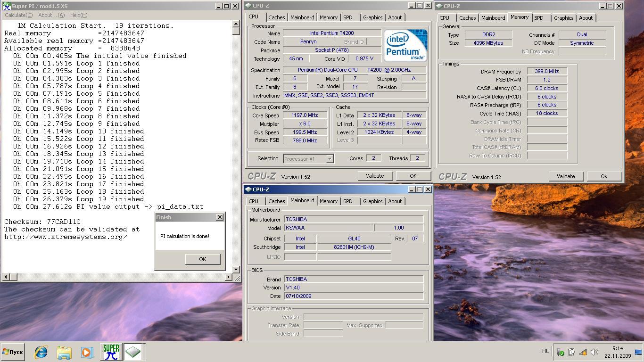Click the Super PI scrollbar up arrow
This screenshot has width=644, height=362.
[x=236, y=24]
